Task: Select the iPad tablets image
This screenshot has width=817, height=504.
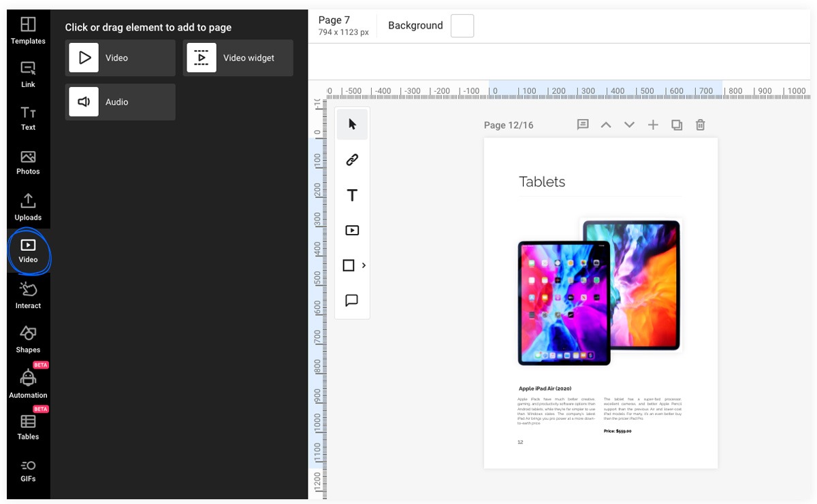Action: coord(600,292)
